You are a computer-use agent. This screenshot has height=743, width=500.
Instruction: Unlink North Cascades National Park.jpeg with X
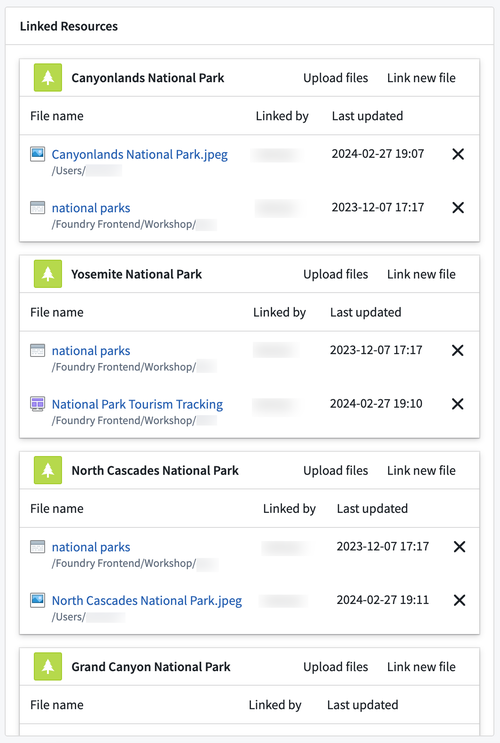tap(459, 600)
